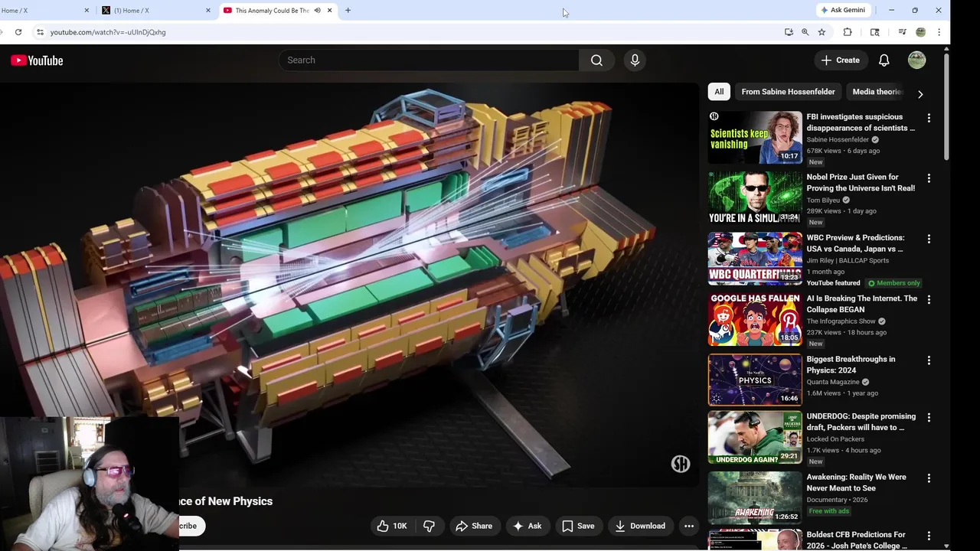Reload the page
Screen dimensions: 980x551
pos(18,32)
